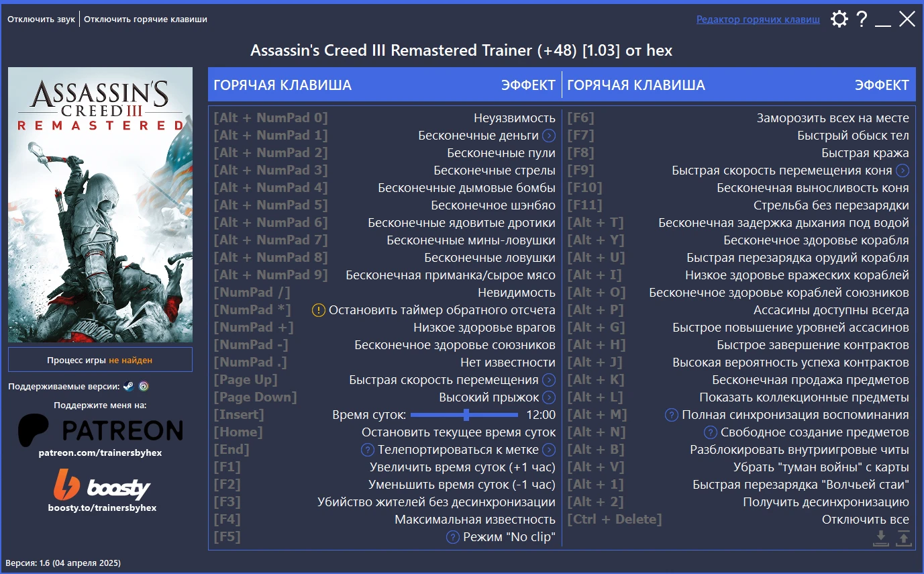The width and height of the screenshot is (924, 574).
Task: Click the Ubisoft Connect version icon
Action: point(143,385)
